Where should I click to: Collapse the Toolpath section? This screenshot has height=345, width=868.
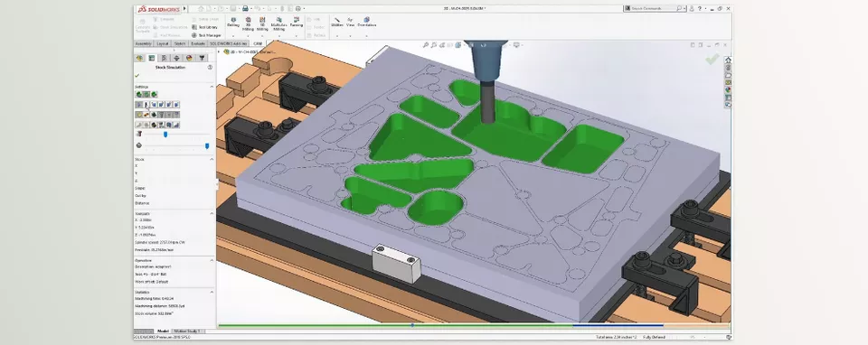212,213
